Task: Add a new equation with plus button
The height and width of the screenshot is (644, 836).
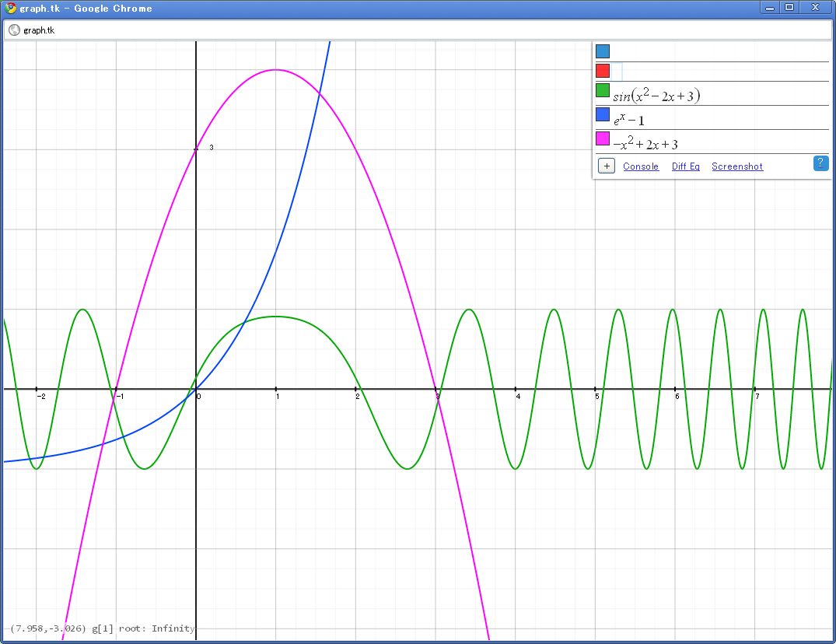Action: (607, 166)
